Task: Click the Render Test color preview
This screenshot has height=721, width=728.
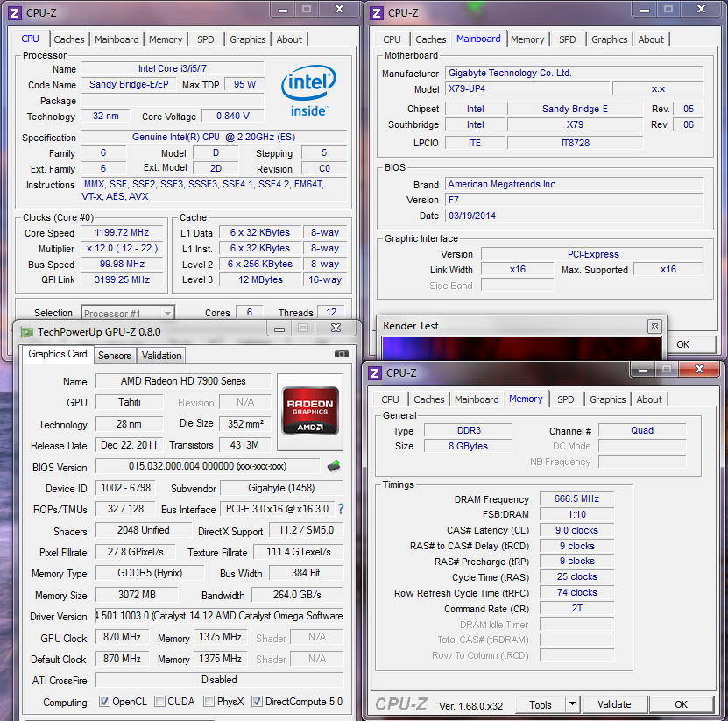Action: click(x=521, y=348)
